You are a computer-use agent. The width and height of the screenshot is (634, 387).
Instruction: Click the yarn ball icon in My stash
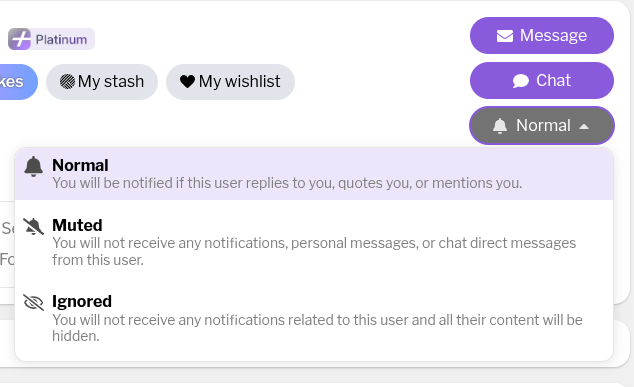pyautogui.click(x=67, y=82)
